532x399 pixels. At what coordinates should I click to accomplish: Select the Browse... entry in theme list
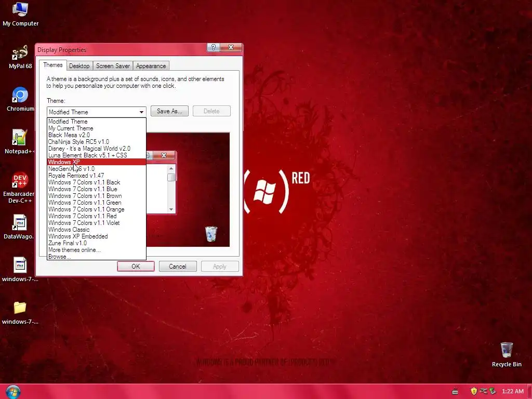96,257
